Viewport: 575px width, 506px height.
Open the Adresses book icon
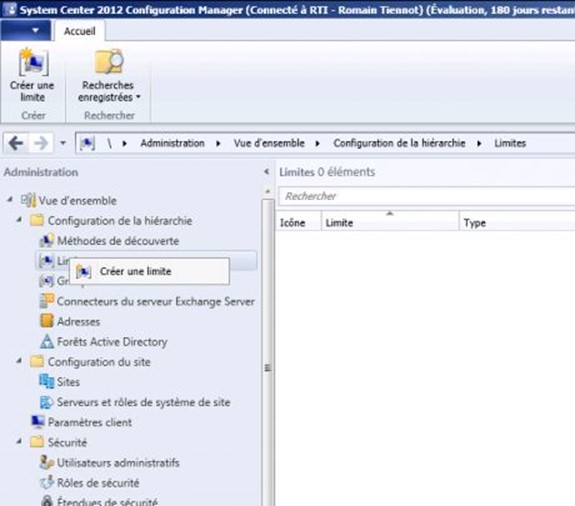(47, 321)
